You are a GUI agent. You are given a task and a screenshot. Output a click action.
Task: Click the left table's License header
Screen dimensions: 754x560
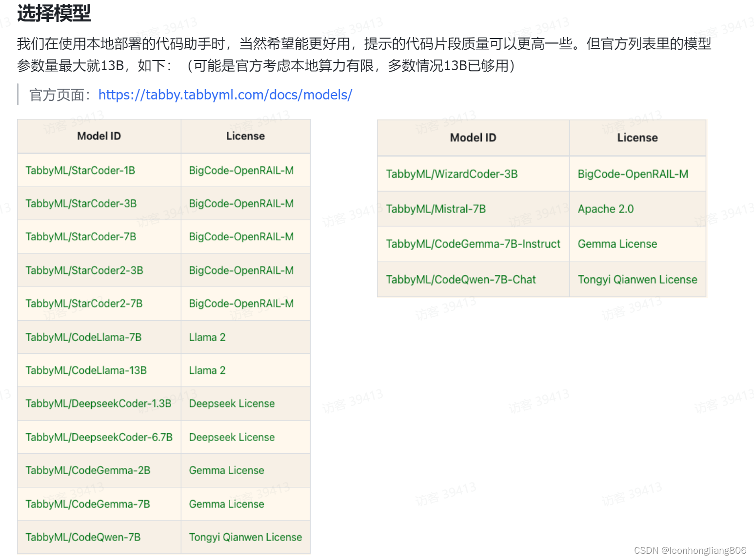245,136
